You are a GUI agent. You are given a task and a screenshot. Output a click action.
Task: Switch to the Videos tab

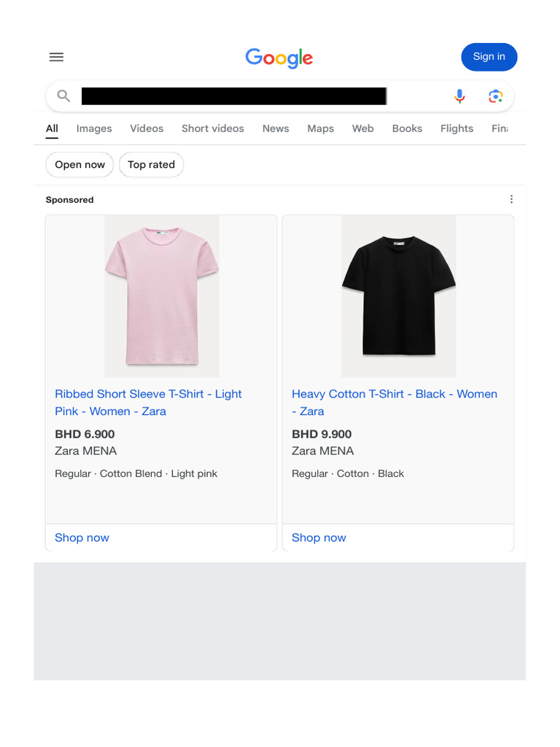(147, 128)
